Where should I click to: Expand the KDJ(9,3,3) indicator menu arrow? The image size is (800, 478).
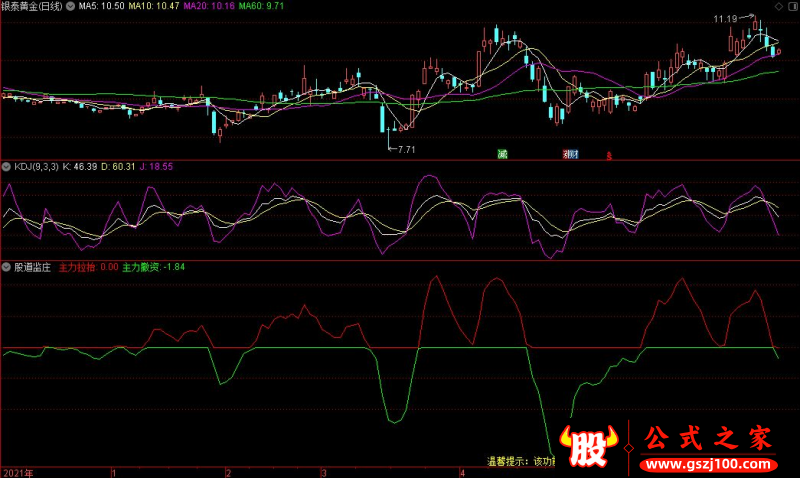click(x=6, y=166)
